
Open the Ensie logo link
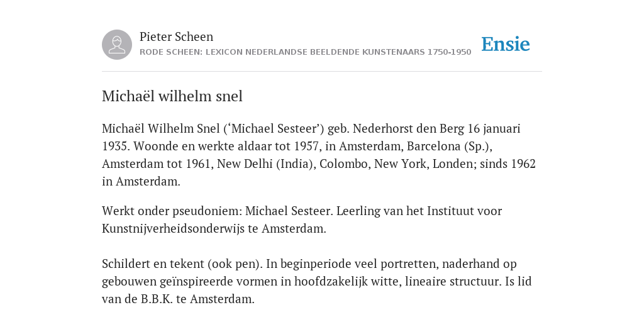[x=506, y=44]
